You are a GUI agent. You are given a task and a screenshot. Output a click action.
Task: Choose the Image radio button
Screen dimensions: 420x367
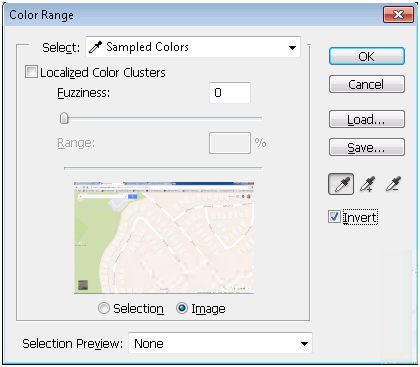[182, 308]
